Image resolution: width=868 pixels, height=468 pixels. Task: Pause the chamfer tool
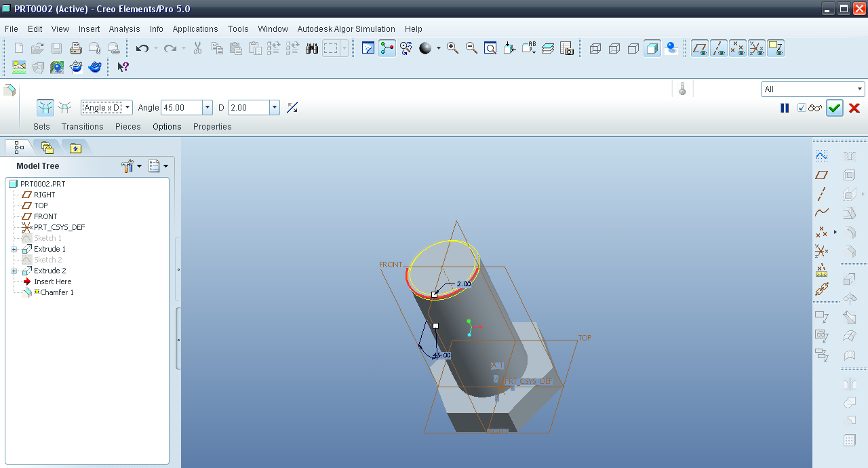coord(785,108)
